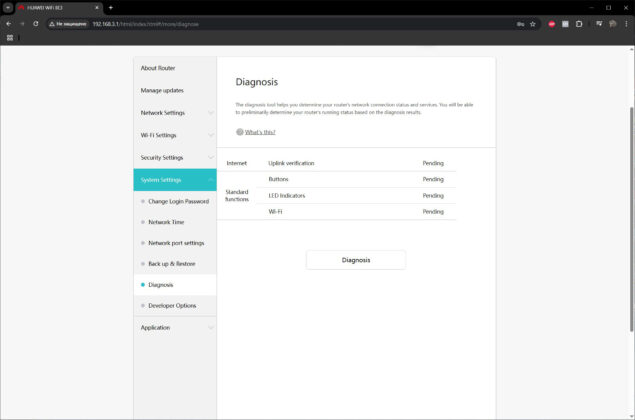Open the browser extensions puzzle icon

[x=579, y=24]
